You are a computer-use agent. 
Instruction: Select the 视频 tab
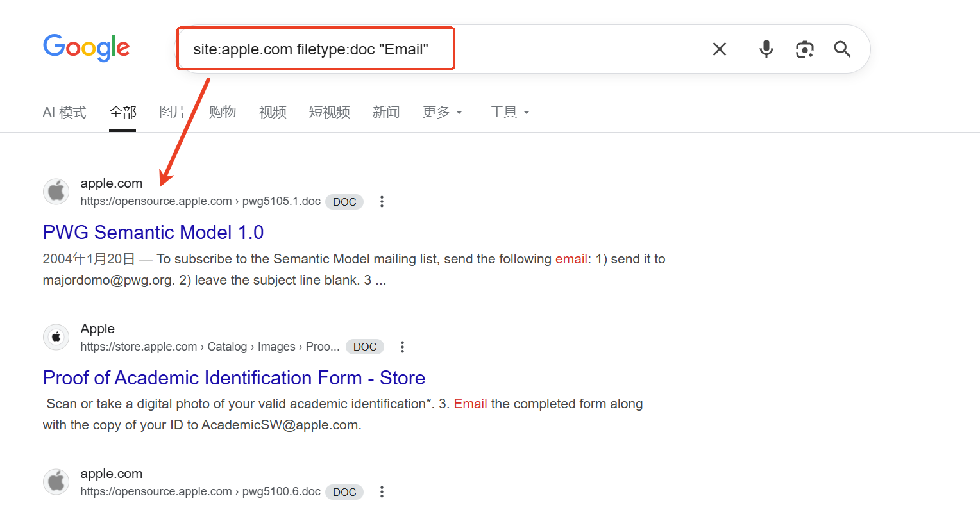(x=273, y=112)
